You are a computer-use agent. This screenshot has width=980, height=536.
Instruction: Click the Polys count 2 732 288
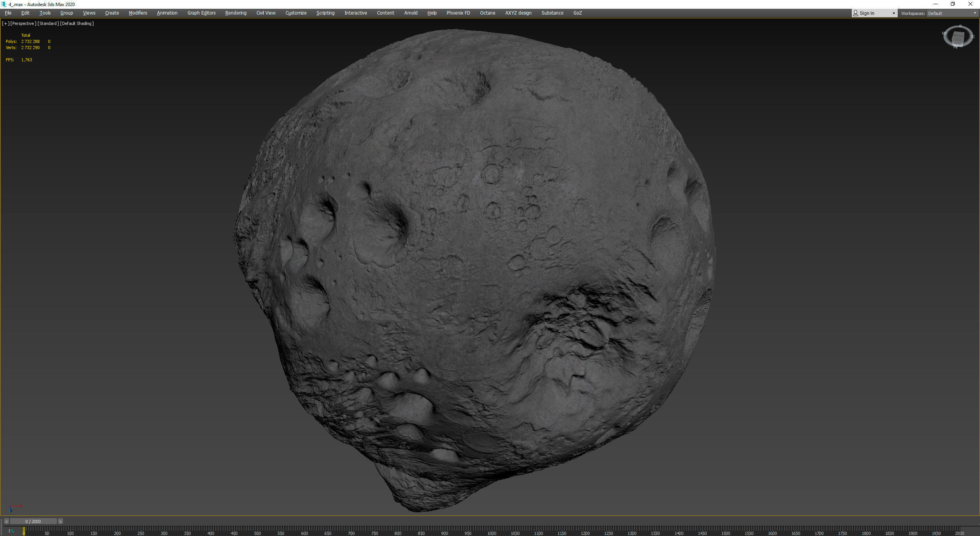[x=30, y=41]
